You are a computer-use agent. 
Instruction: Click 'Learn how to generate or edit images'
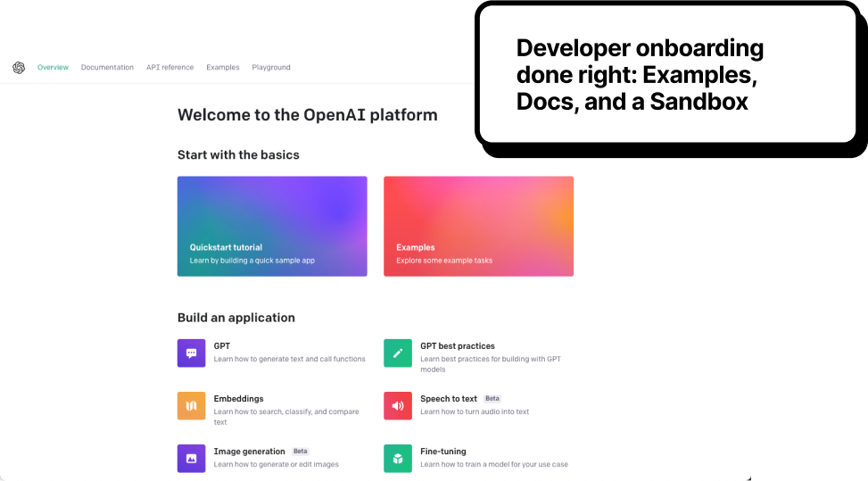click(x=277, y=464)
